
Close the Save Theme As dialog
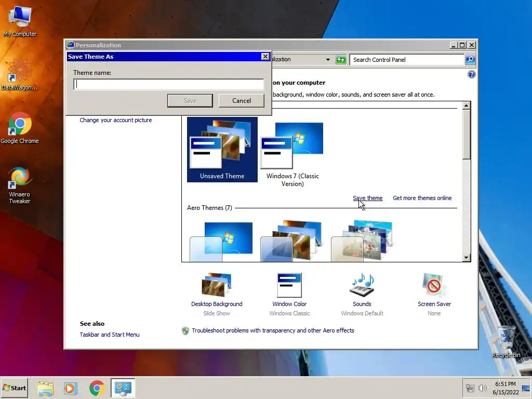(x=265, y=56)
